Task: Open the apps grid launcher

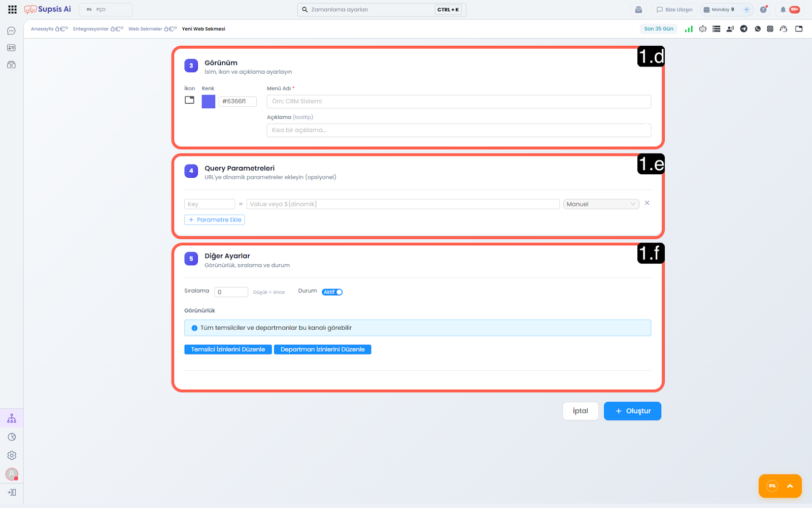Action: 13,10
